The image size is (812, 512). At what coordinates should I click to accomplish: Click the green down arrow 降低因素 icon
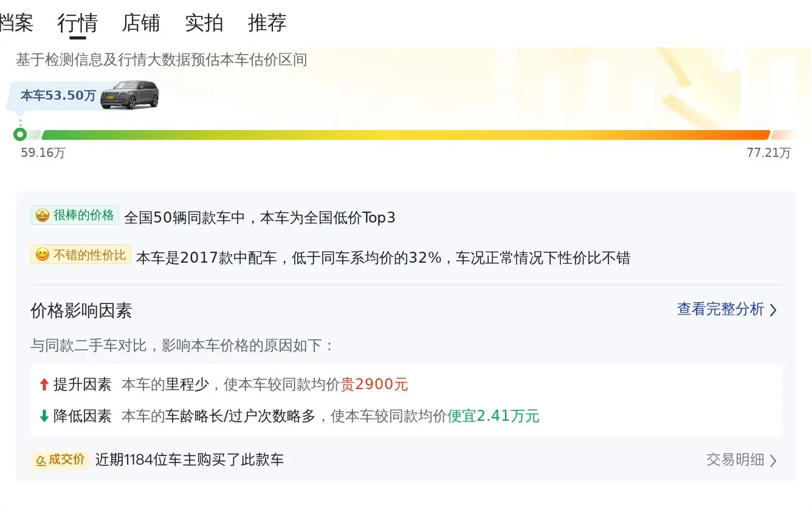pos(44,416)
